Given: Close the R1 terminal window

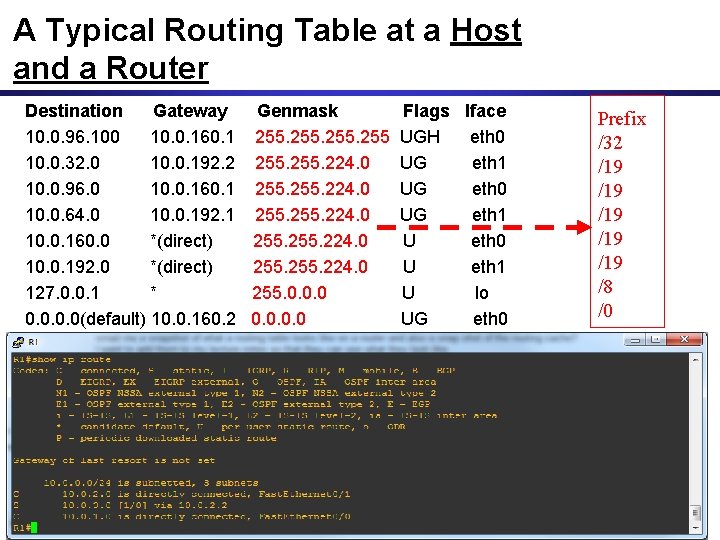Looking at the screenshot, I should click(684, 340).
